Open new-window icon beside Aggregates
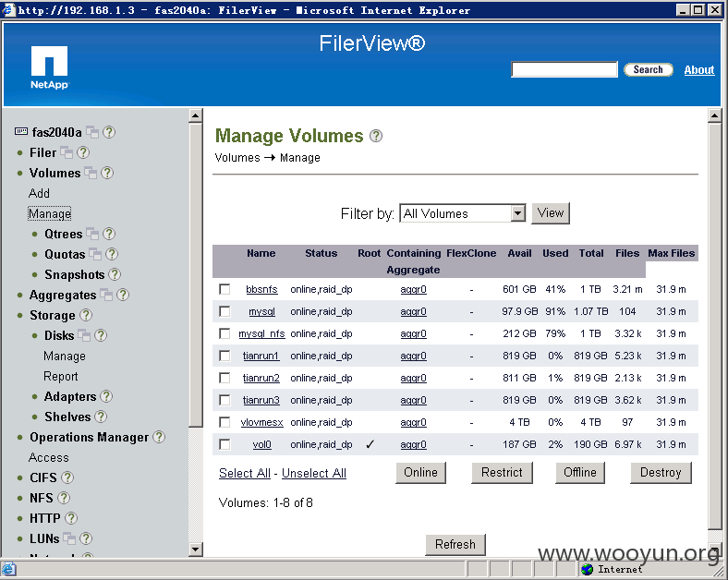 click(106, 295)
